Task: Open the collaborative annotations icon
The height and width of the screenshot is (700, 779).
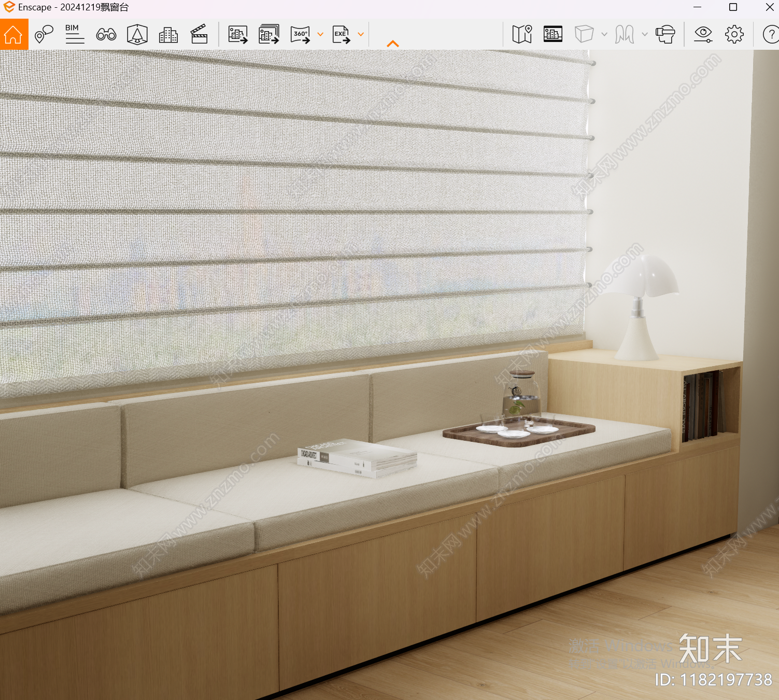Action: click(x=137, y=35)
